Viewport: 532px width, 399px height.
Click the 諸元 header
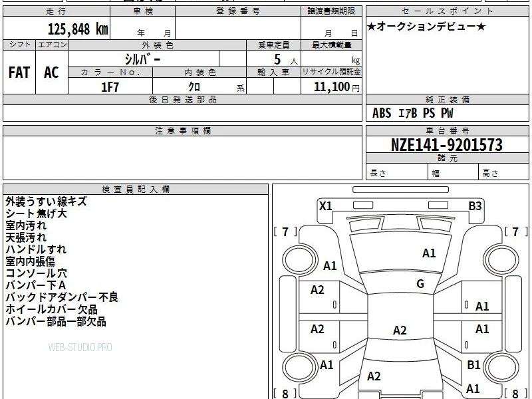click(x=447, y=158)
